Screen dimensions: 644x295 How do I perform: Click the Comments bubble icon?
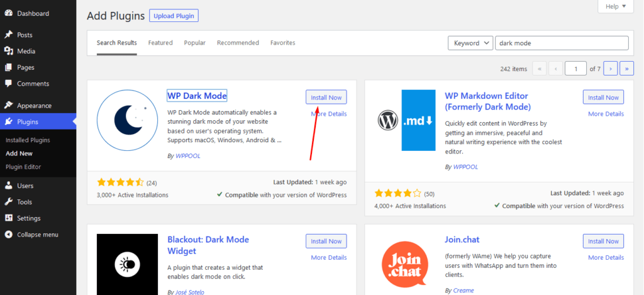point(9,84)
